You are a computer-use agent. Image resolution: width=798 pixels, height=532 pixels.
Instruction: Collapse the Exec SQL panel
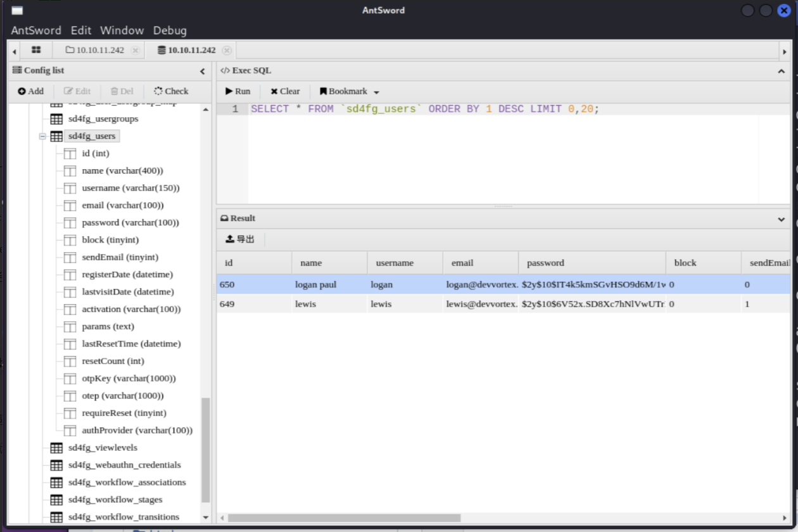pos(781,71)
